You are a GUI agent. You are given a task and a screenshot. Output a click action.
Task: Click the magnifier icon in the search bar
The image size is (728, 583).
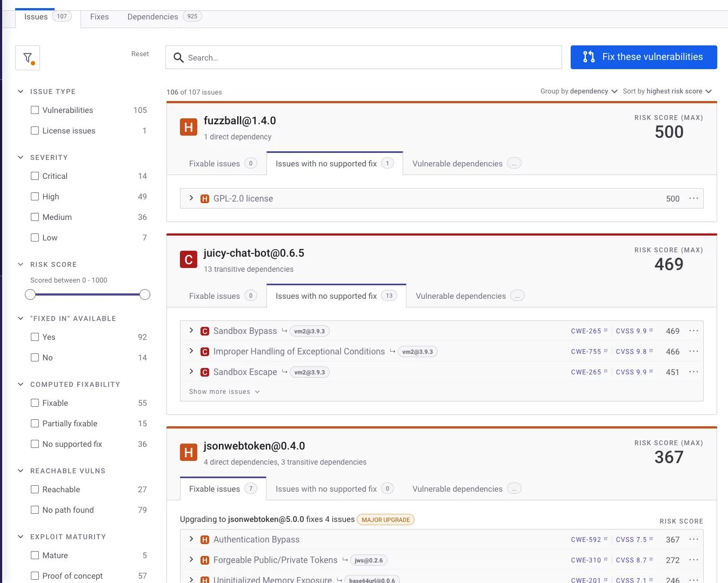pyautogui.click(x=178, y=57)
